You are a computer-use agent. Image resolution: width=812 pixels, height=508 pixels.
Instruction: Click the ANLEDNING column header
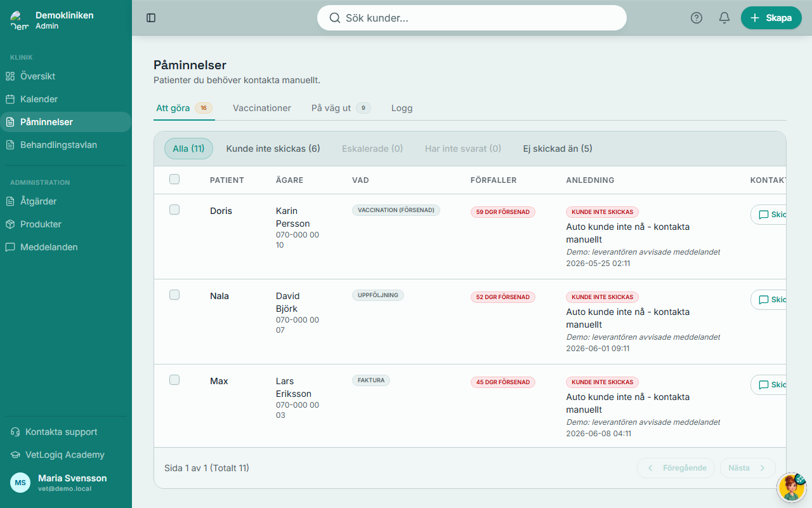click(x=590, y=180)
